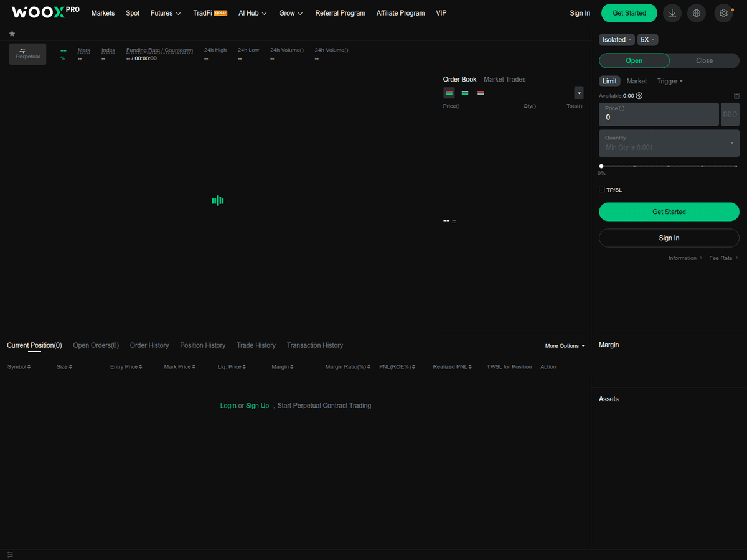Viewport: 747px width, 560px height.
Task: Open the order book depth dropdown arrow
Action: (x=579, y=93)
